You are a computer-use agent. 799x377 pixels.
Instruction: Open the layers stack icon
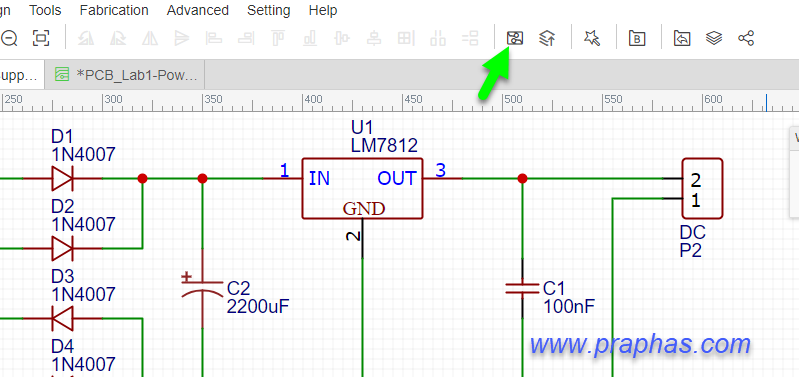pyautogui.click(x=714, y=38)
